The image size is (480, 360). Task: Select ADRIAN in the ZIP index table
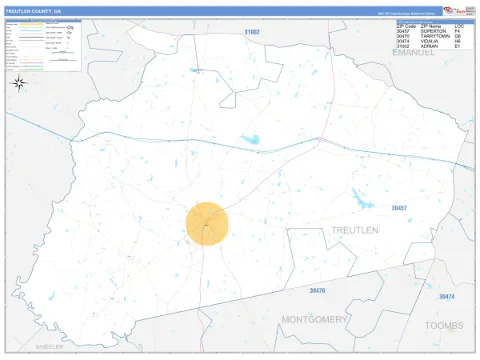(429, 46)
